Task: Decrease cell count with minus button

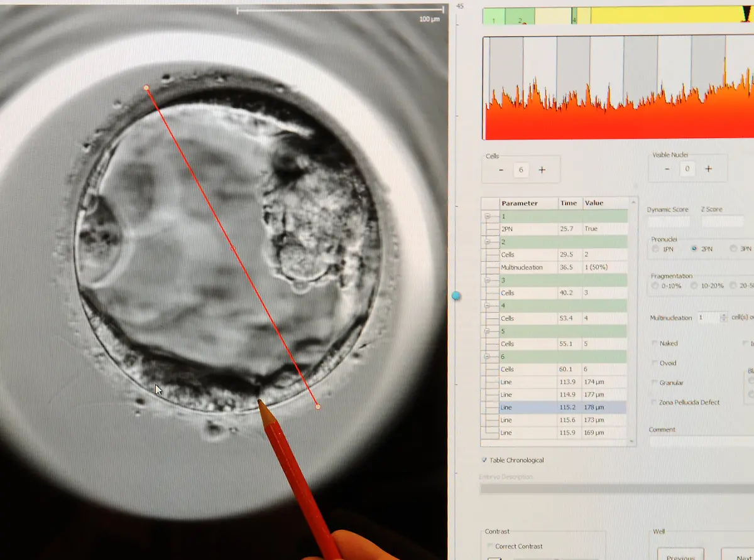Action: point(501,170)
